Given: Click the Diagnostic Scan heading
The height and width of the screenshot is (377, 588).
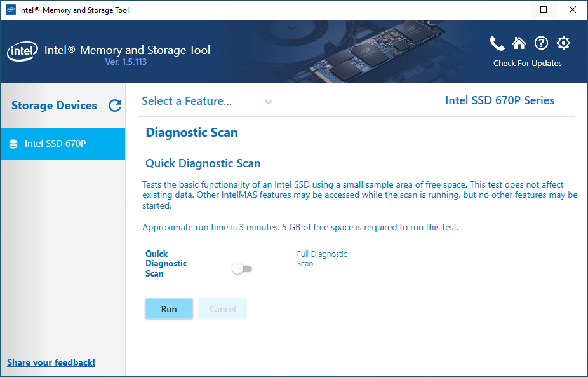Looking at the screenshot, I should [x=192, y=132].
